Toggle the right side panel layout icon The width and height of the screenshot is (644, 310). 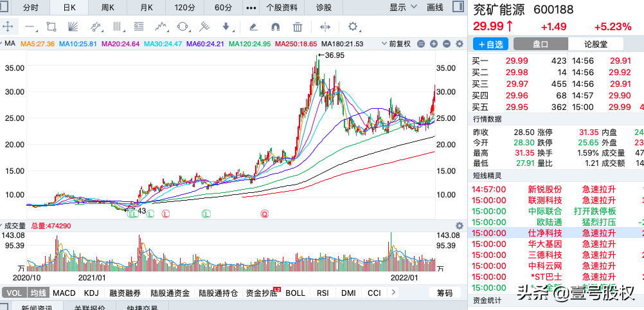point(458,7)
